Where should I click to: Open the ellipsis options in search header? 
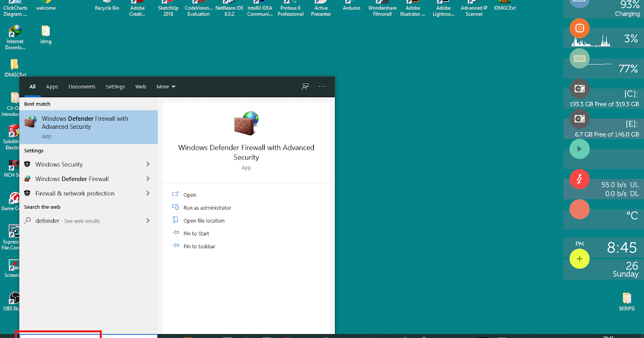point(322,86)
